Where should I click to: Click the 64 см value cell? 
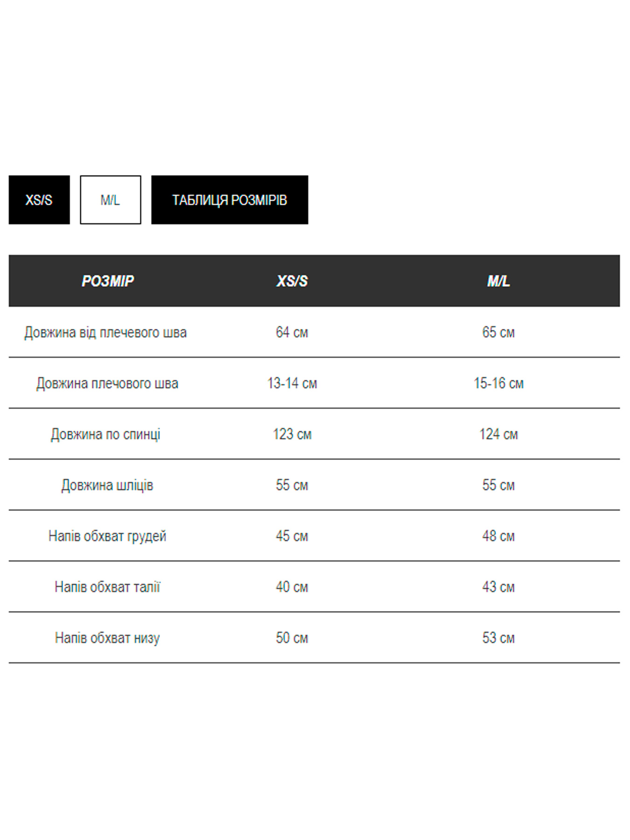[x=292, y=332]
